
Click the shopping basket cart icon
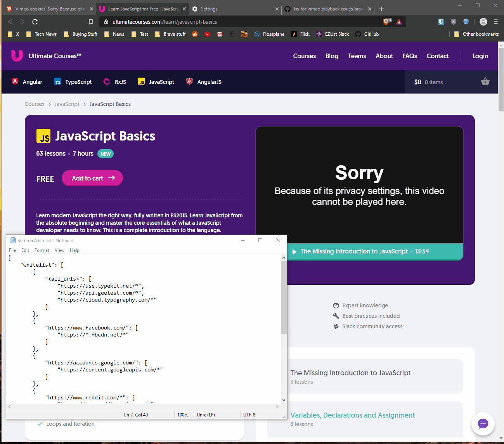click(x=485, y=82)
